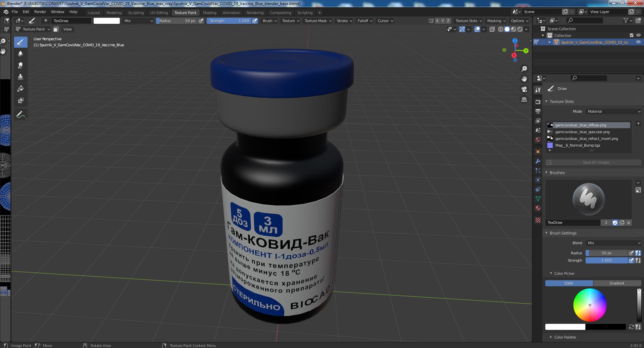Toggle Y axis symmetry
This screenshot has height=348, width=644.
coord(443,21)
